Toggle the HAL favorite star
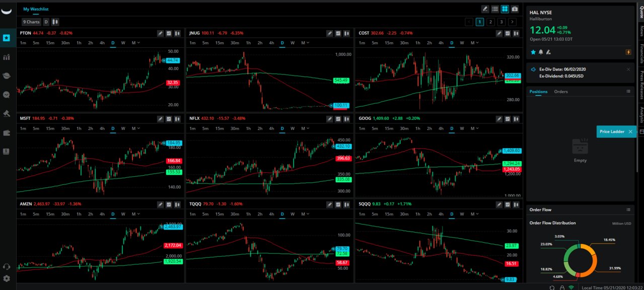Screen dimensions: 644x290 533,52
